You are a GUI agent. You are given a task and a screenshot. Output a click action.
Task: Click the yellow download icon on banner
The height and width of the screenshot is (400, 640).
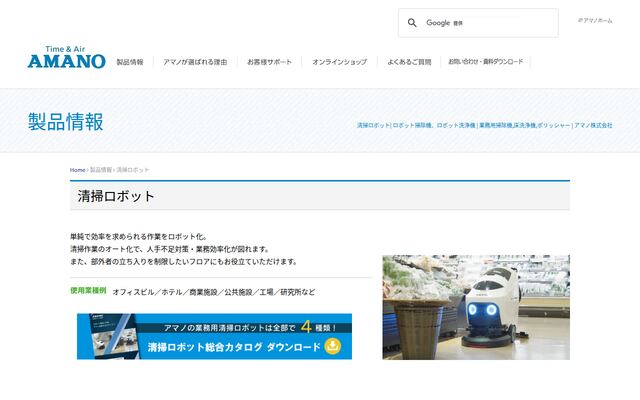point(333,347)
